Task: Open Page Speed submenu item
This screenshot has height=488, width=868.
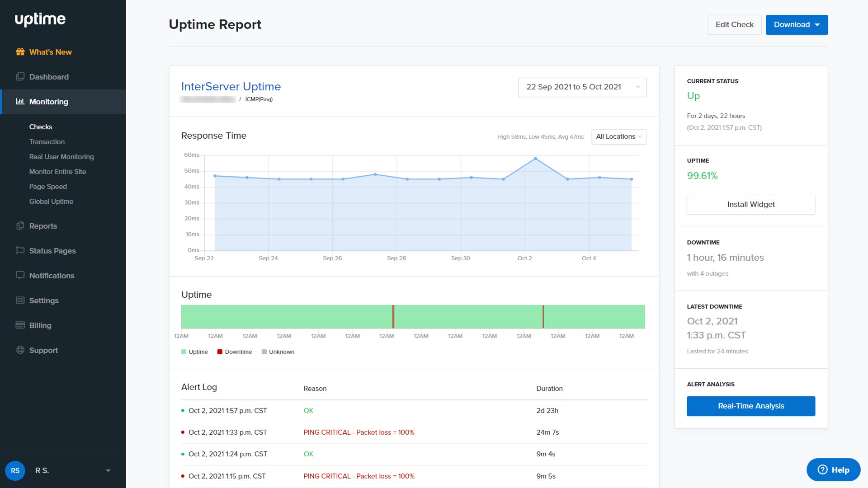Action: [x=48, y=187]
